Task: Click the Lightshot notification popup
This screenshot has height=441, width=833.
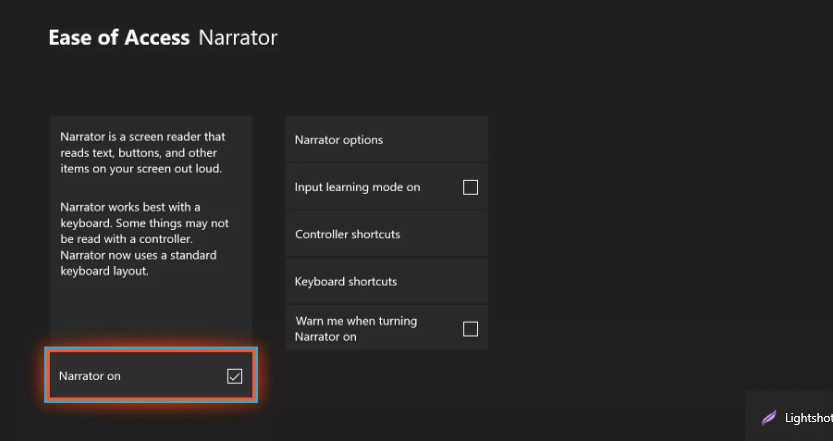Action: coord(789,417)
